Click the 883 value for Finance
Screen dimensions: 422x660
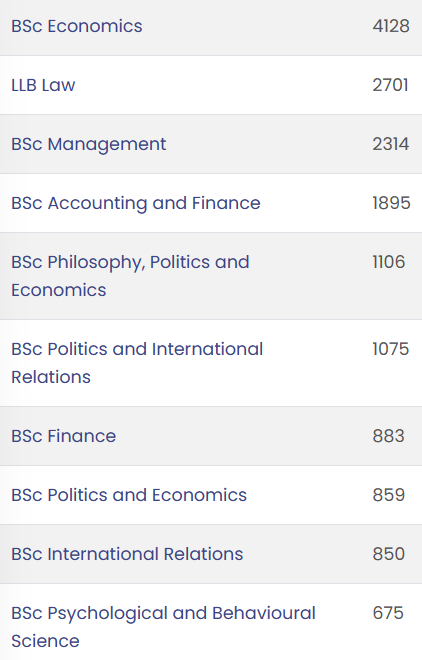(x=388, y=436)
